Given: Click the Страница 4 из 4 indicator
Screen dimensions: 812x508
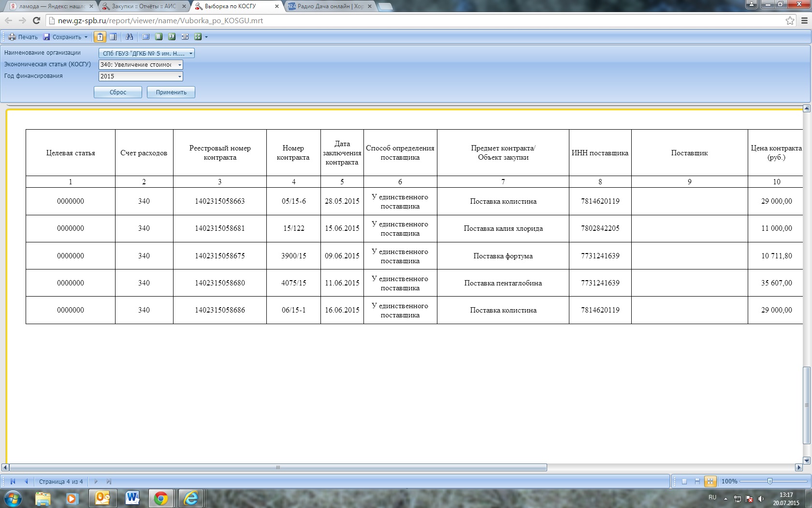Looking at the screenshot, I should [x=61, y=481].
